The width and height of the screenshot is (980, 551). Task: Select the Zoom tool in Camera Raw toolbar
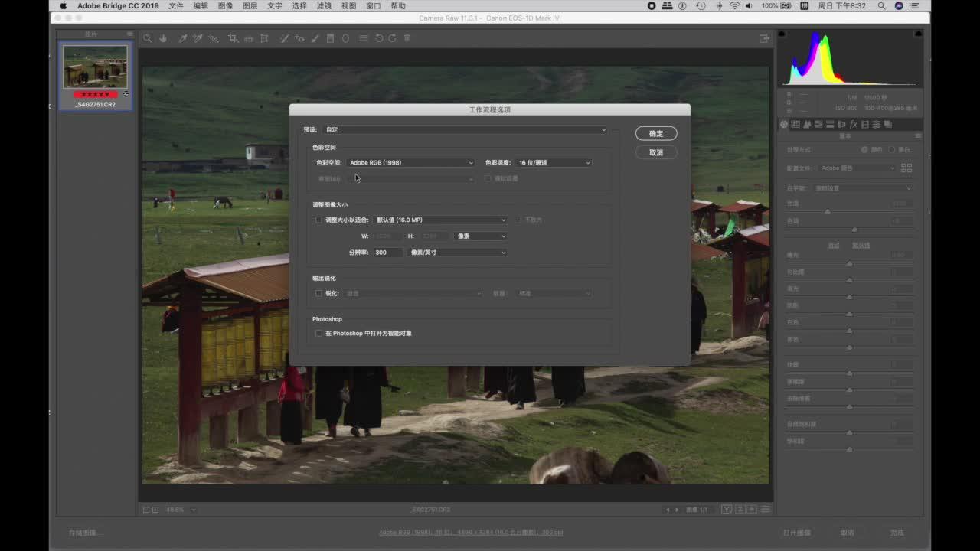147,38
